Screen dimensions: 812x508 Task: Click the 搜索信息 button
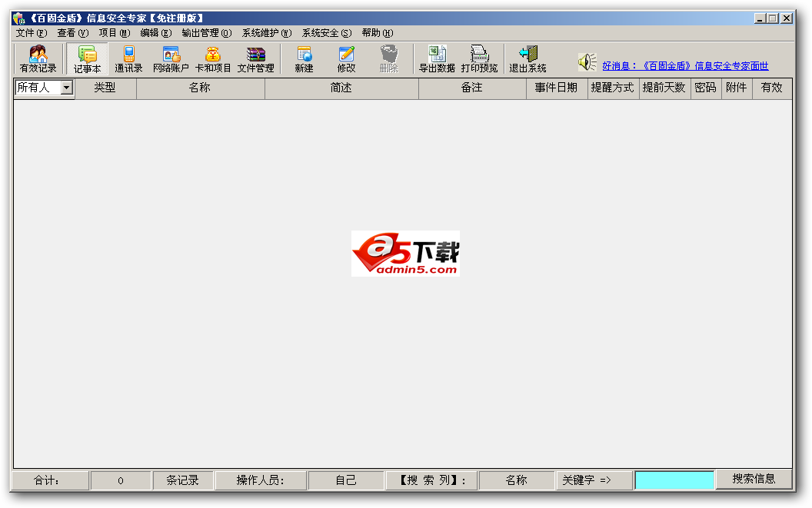click(x=754, y=479)
